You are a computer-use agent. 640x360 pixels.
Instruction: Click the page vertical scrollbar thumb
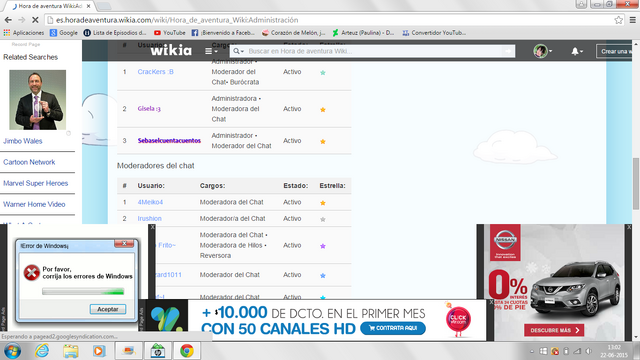point(636,184)
